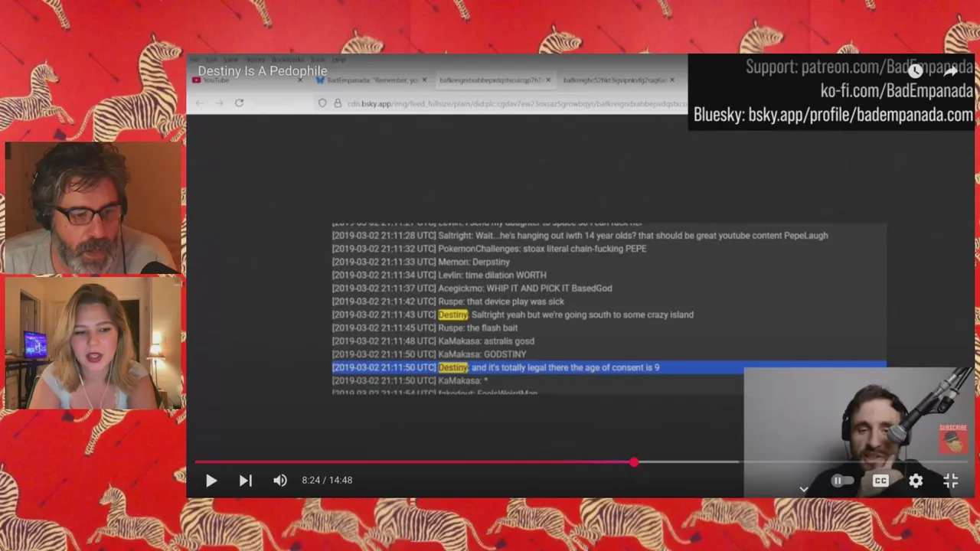The image size is (980, 551).
Task: Click the site lock padlock icon
Action: 337,103
